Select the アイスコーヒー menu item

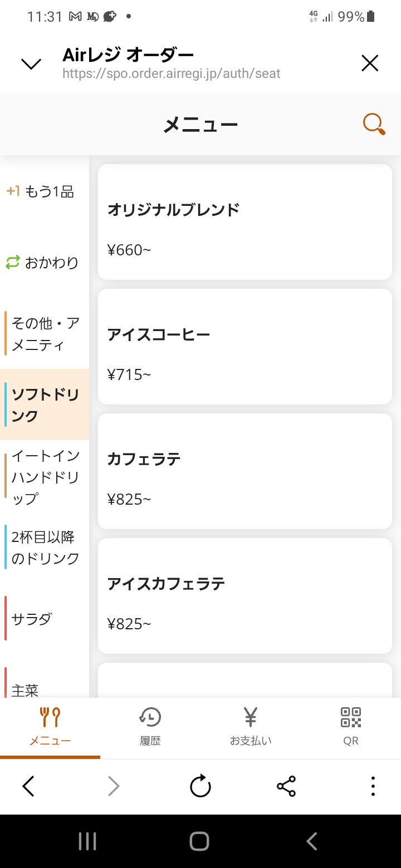(245, 347)
